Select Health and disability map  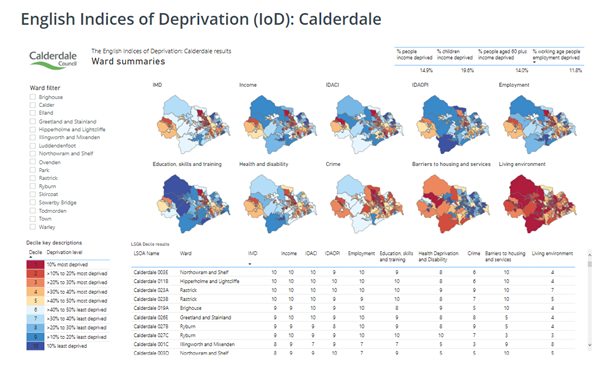pyautogui.click(x=280, y=204)
